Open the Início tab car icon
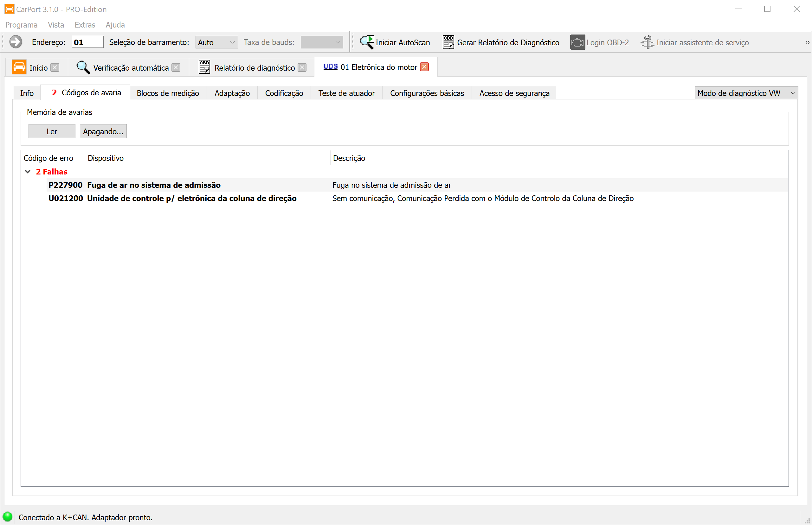The height and width of the screenshot is (525, 812). coord(19,67)
